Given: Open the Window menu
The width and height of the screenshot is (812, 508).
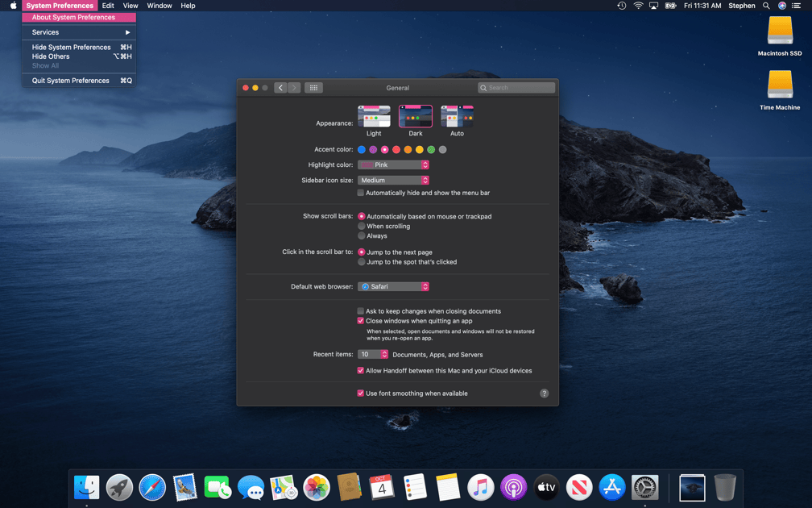Looking at the screenshot, I should click(159, 6).
